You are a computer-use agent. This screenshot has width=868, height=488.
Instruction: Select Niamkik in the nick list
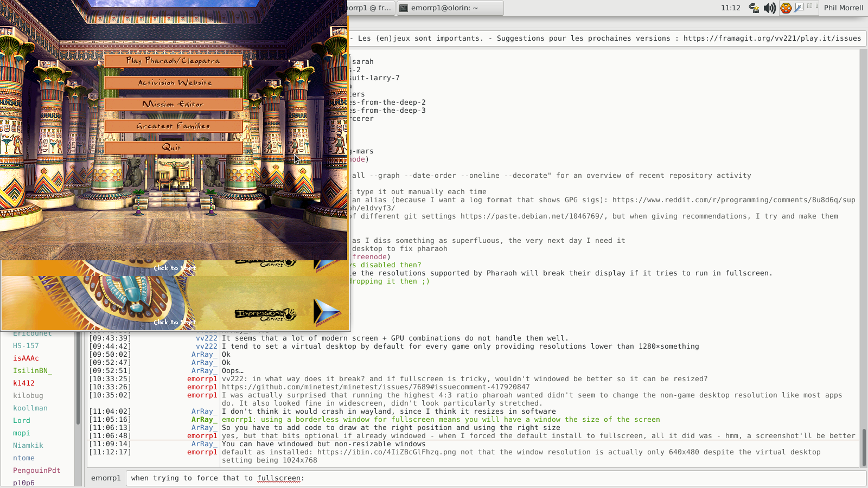coord(28,446)
